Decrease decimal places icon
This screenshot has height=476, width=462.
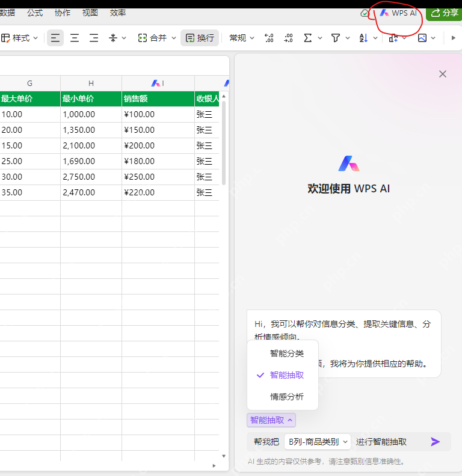(288, 38)
